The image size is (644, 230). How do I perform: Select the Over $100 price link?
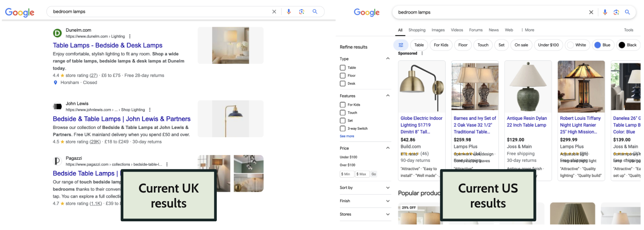pos(348,165)
